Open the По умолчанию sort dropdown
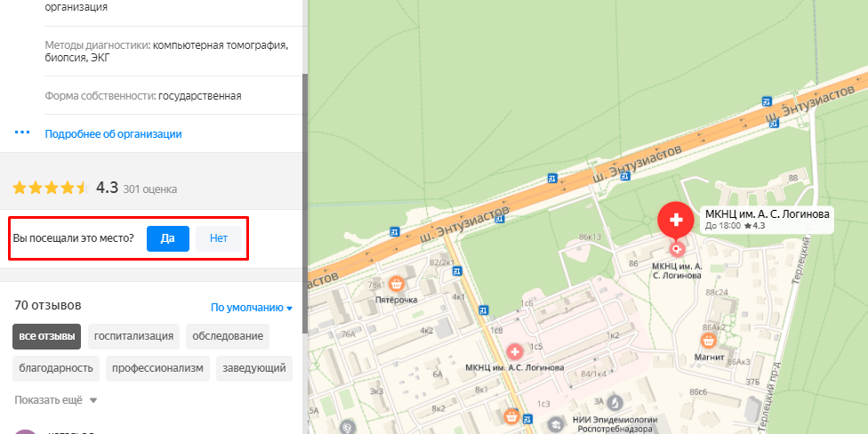Screen dimensions: 868x434 coord(252,308)
